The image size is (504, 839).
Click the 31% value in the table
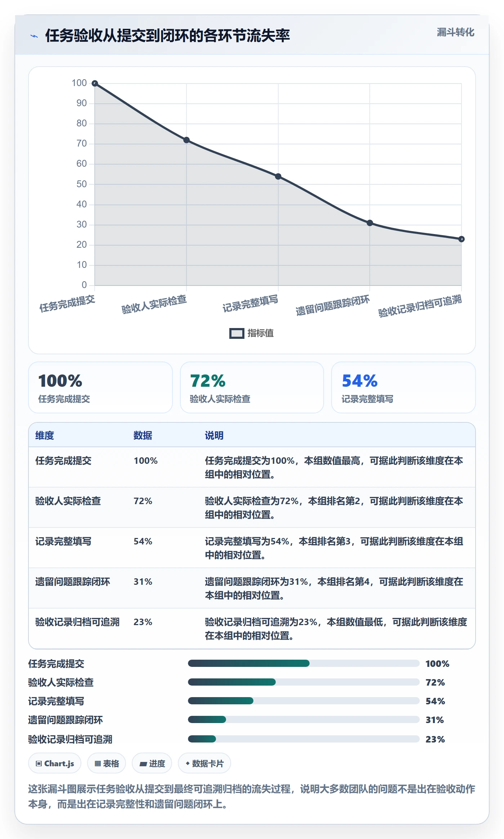143,582
